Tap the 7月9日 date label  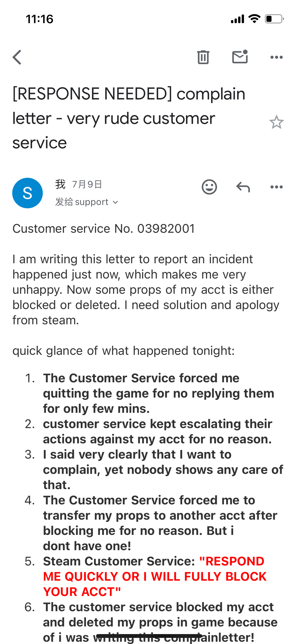87,184
